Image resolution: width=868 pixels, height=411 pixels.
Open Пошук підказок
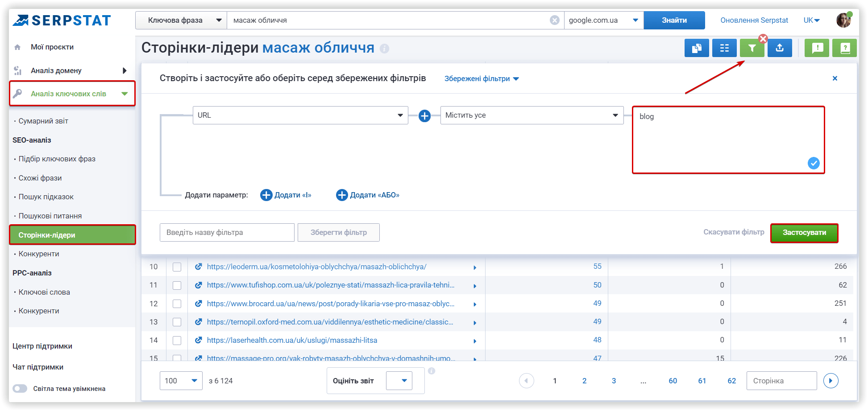coord(46,197)
